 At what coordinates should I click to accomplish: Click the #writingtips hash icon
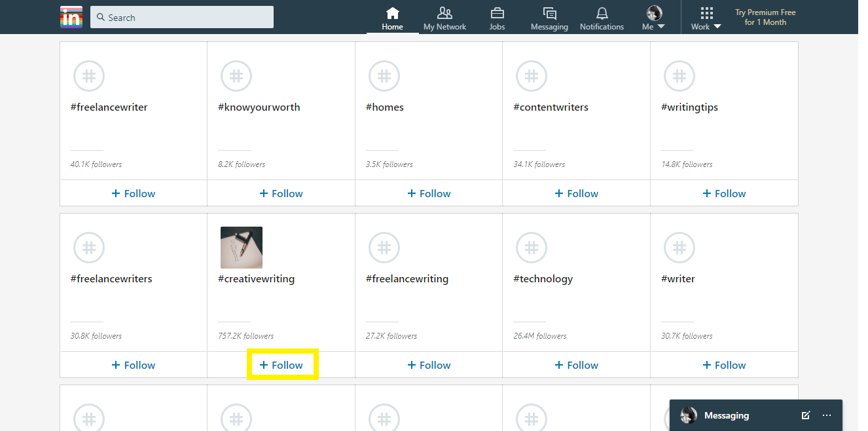[679, 76]
